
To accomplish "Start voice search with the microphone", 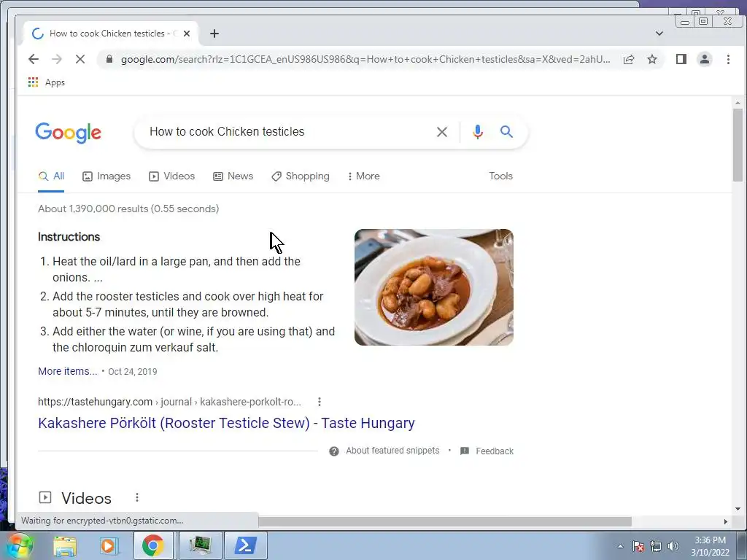I will [x=478, y=132].
